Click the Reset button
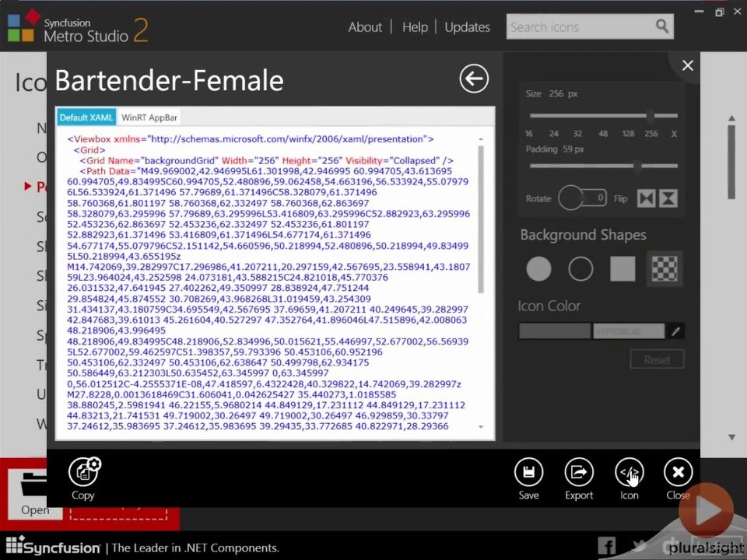This screenshot has width=747, height=560. click(657, 359)
